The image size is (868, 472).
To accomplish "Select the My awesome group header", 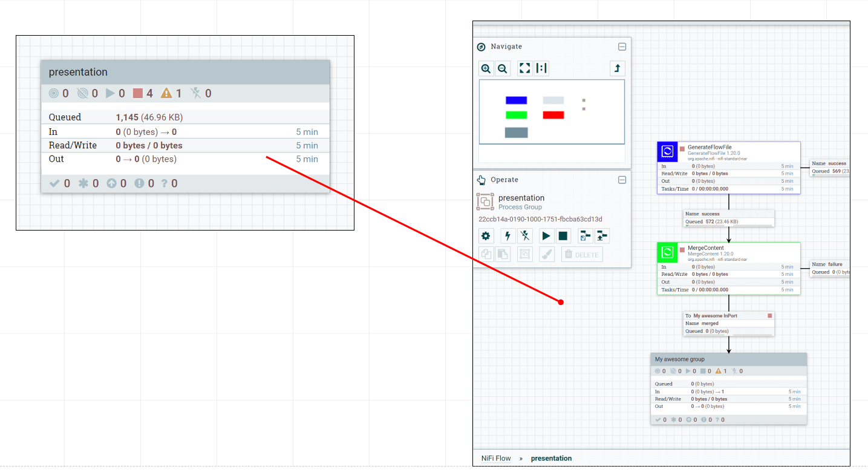I will (729, 359).
